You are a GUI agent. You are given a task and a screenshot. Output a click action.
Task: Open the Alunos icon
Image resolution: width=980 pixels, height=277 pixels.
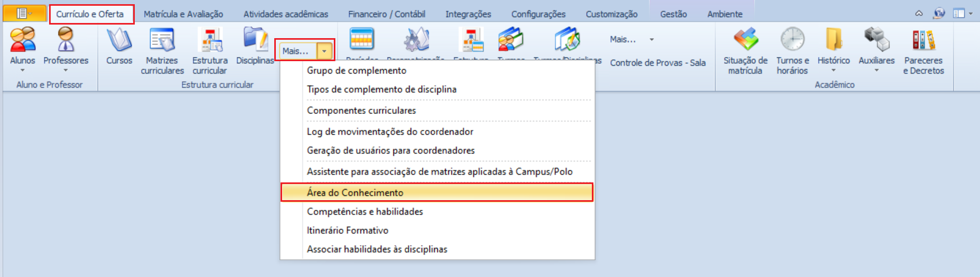[x=23, y=40]
